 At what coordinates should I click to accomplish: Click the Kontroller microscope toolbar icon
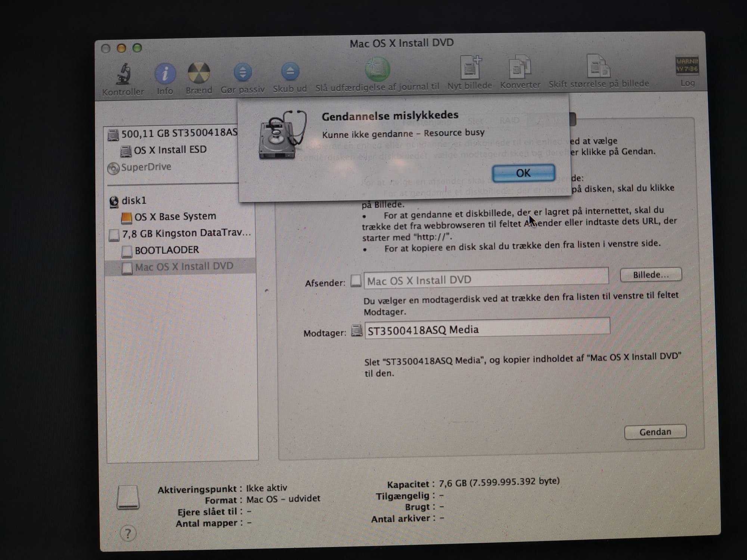pos(123,74)
